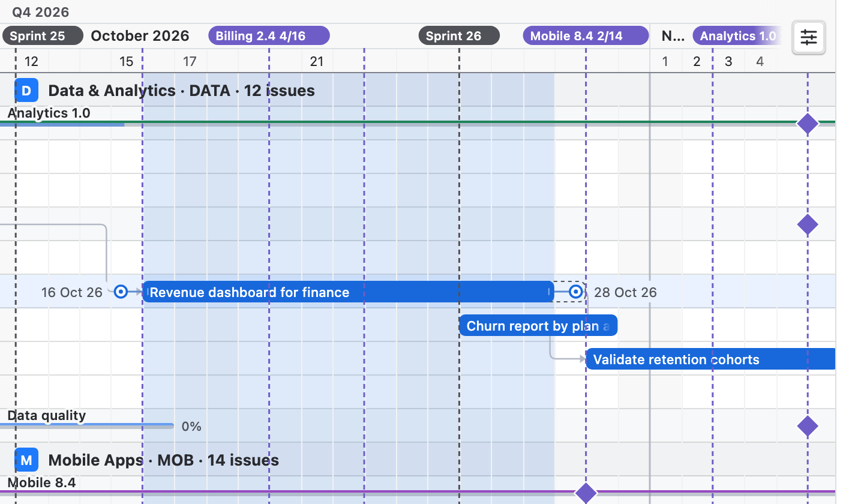Click day 15 in the date header
864x504 pixels.
[126, 61]
